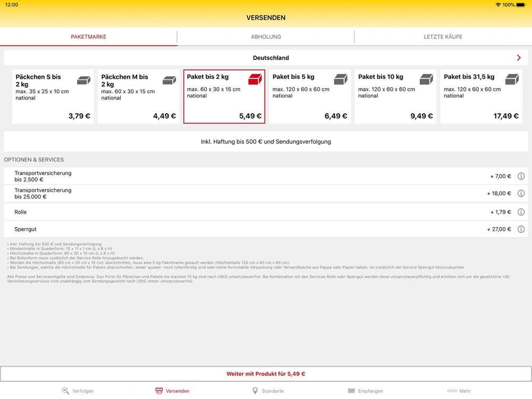This screenshot has width=532, height=399.
Task: Select the Päckchen M box icon
Action: click(x=169, y=80)
